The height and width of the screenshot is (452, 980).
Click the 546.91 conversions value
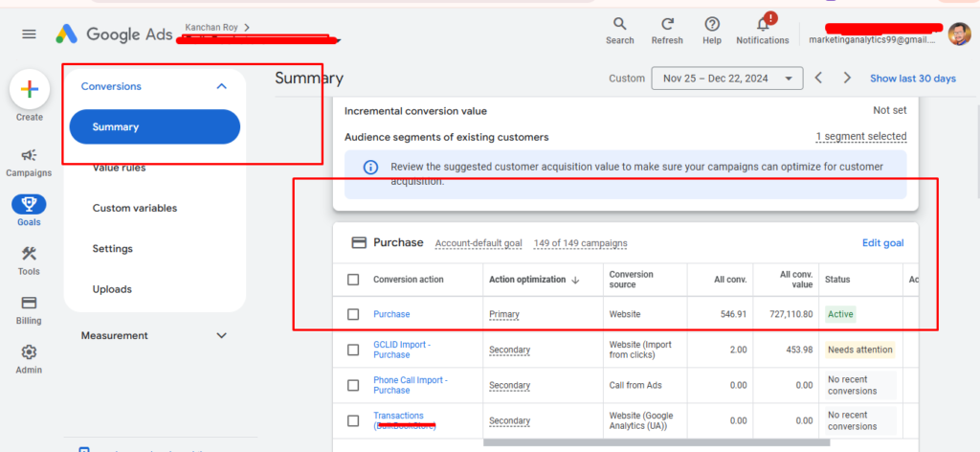tap(734, 314)
